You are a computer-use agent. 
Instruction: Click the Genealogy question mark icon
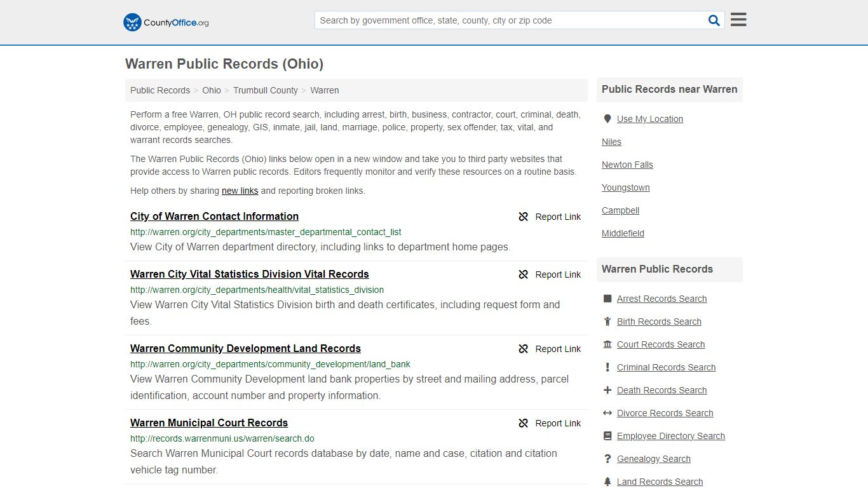tap(607, 459)
